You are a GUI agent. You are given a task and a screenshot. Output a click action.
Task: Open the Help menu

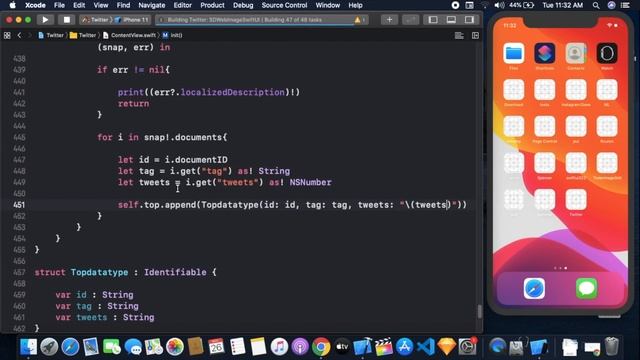355,5
